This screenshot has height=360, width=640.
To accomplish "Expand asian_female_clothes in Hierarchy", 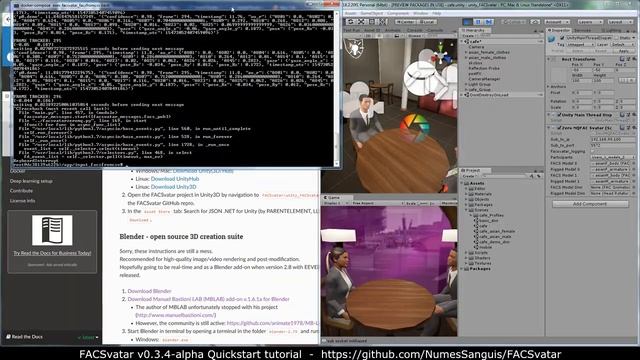I will (x=467, y=52).
